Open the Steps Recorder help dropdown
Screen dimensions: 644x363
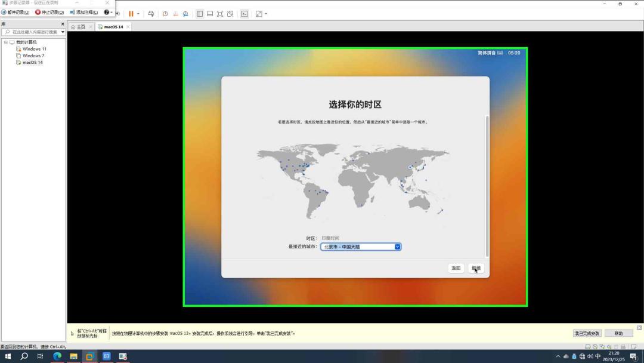click(111, 12)
